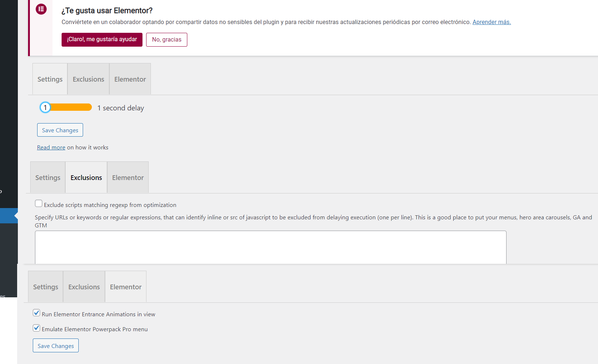Open the top Settings tab
The height and width of the screenshot is (364, 598).
pyautogui.click(x=50, y=79)
